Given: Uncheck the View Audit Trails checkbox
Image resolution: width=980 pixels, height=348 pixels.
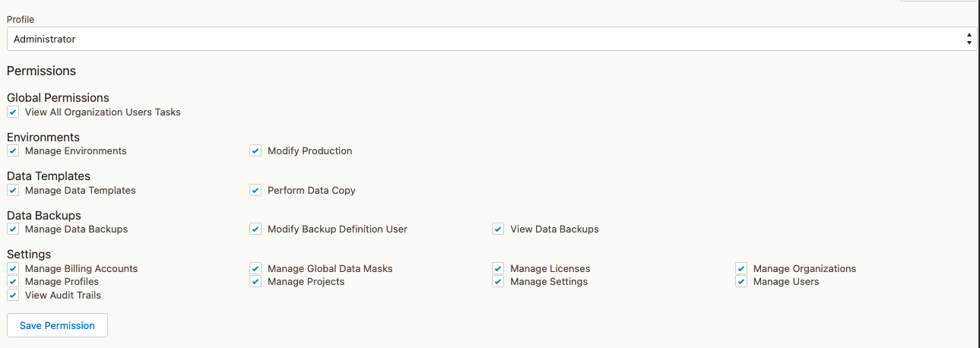Looking at the screenshot, I should pos(13,296).
